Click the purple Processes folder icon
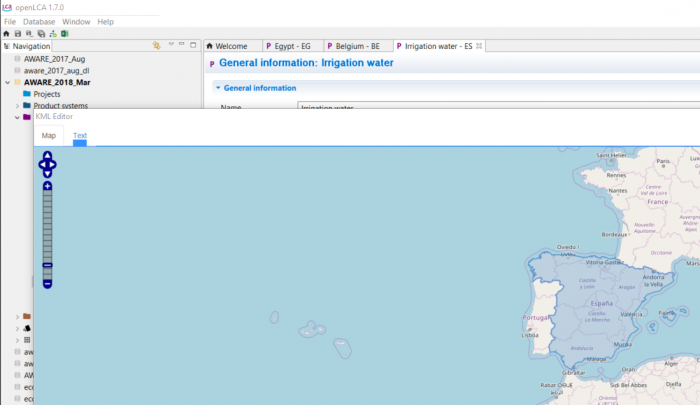Image resolution: width=700 pixels, height=405 pixels. [27, 117]
